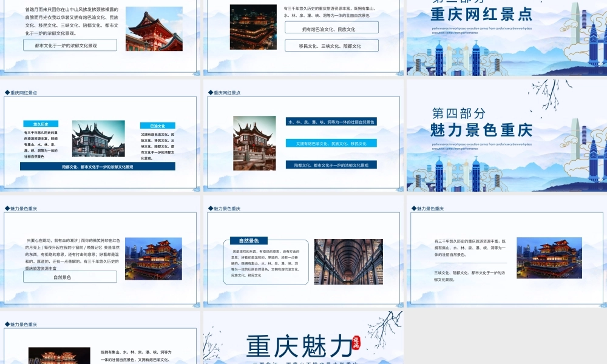Click the red temple photo in the top-left slide

(154, 29)
